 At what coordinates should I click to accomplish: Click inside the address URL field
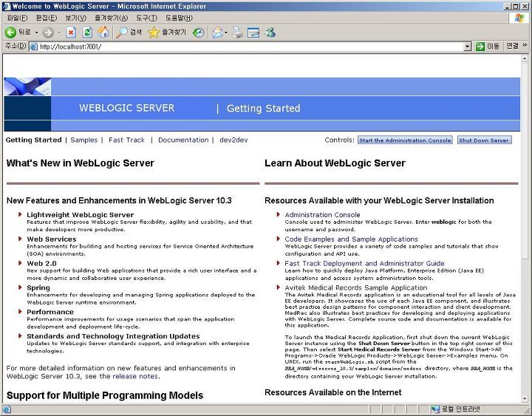[251, 47]
